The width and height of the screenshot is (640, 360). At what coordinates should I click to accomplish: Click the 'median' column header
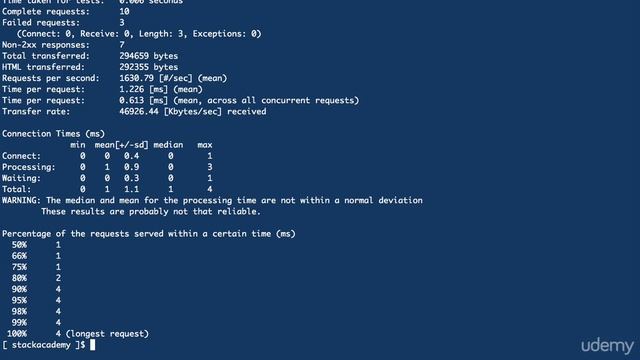(168, 145)
